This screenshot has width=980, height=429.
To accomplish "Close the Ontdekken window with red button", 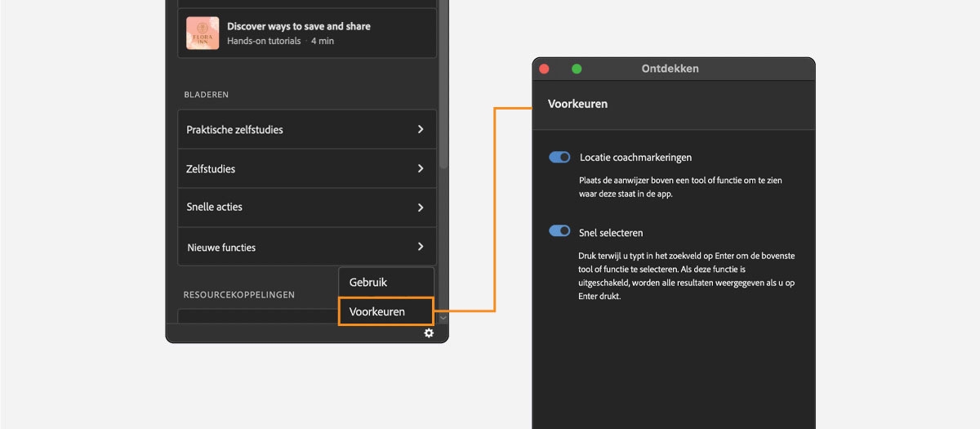I will point(544,69).
